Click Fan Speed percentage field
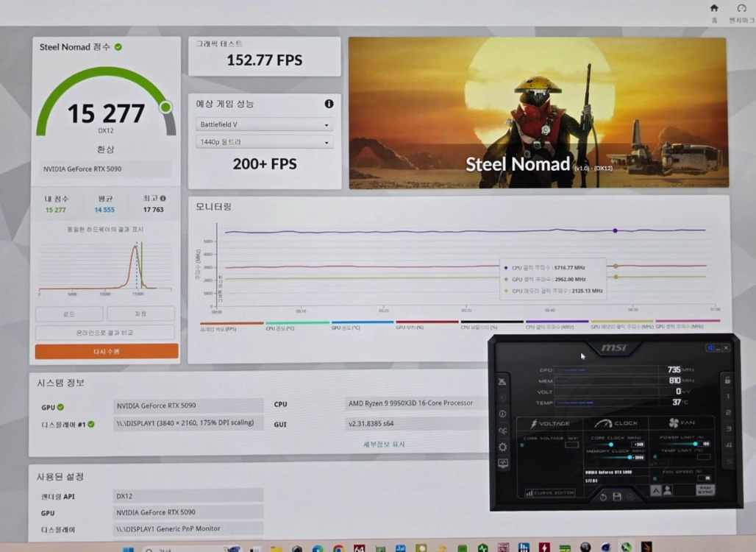This screenshot has width=756, height=552. pos(705,478)
